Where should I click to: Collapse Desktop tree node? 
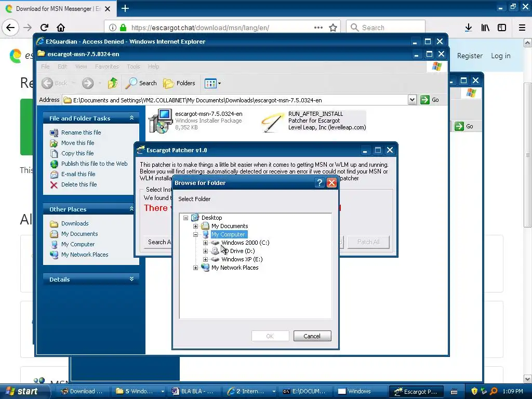click(x=185, y=218)
